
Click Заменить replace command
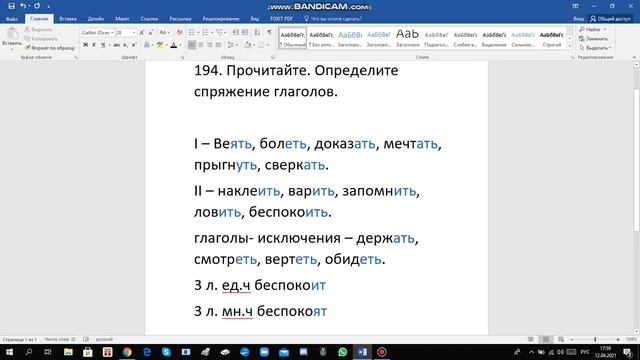point(593,39)
